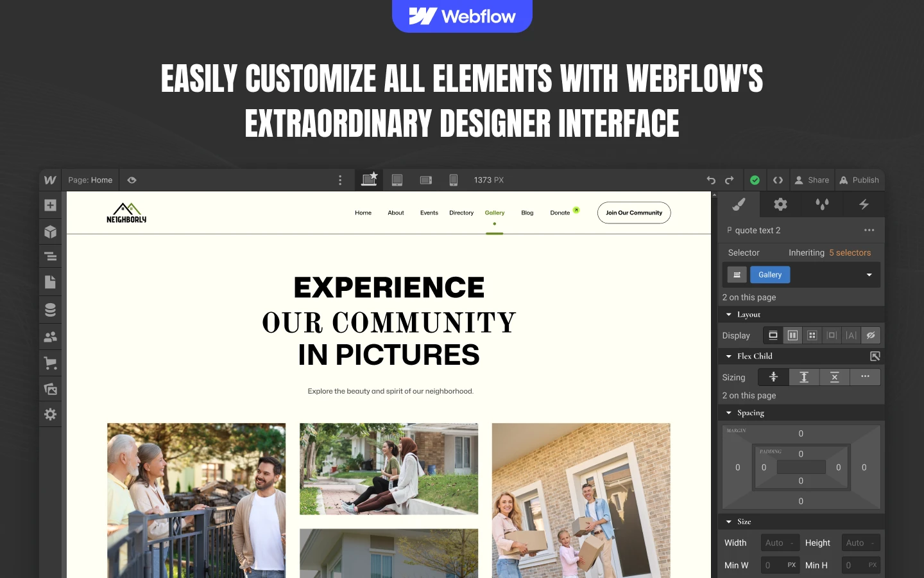Collapse the Spacing section
Screen dimensions: 924x578
pos(729,413)
